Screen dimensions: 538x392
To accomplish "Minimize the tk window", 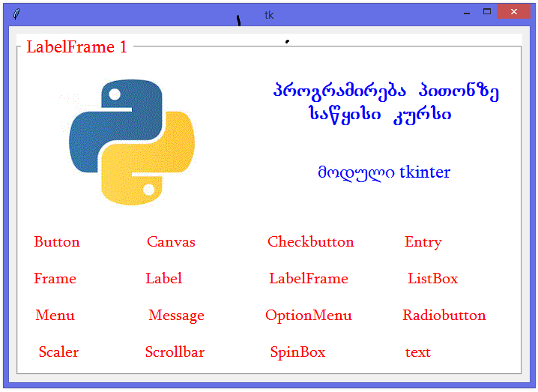I will tap(467, 12).
